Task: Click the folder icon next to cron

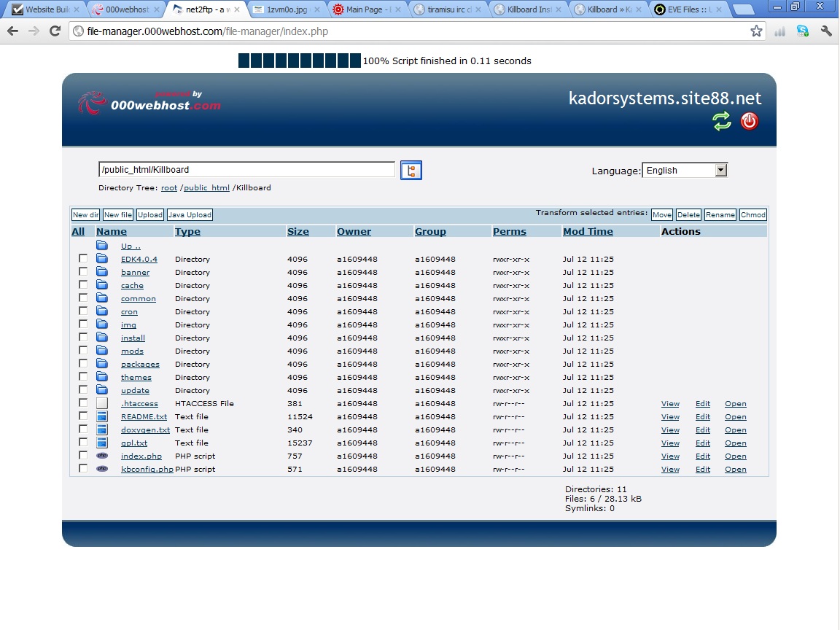Action: point(102,311)
